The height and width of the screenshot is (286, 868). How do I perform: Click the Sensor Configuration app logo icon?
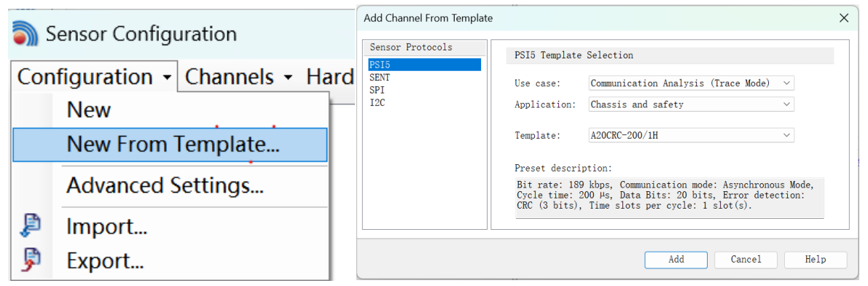[x=25, y=34]
